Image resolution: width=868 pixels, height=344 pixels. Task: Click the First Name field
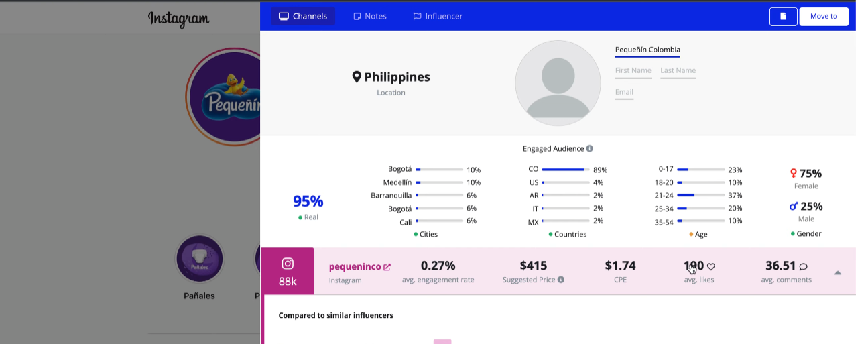(x=633, y=71)
